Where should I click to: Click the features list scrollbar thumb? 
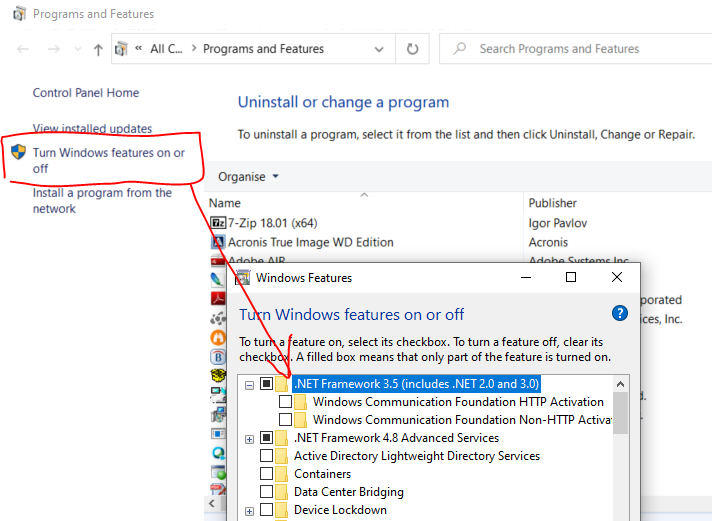[x=620, y=413]
